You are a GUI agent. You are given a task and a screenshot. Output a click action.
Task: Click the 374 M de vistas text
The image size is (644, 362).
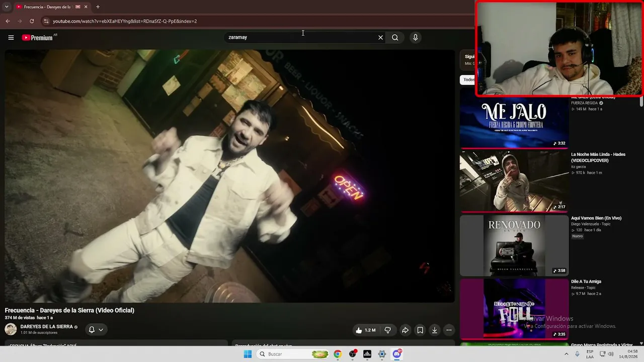[x=20, y=318]
